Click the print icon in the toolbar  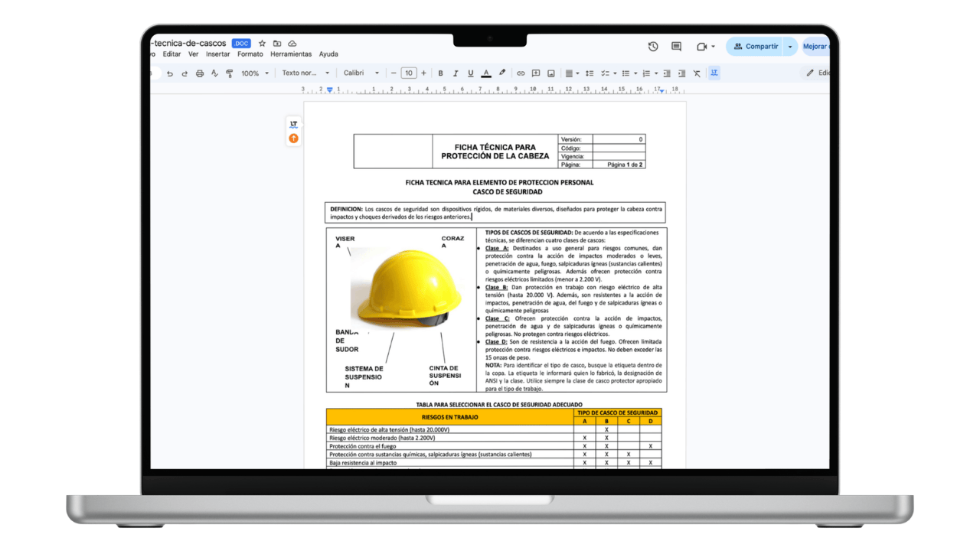(x=200, y=73)
